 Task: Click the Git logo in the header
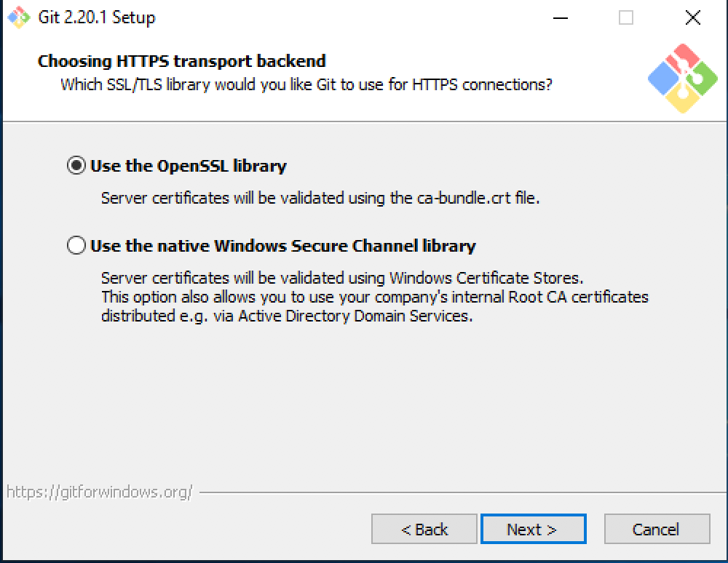[x=682, y=79]
